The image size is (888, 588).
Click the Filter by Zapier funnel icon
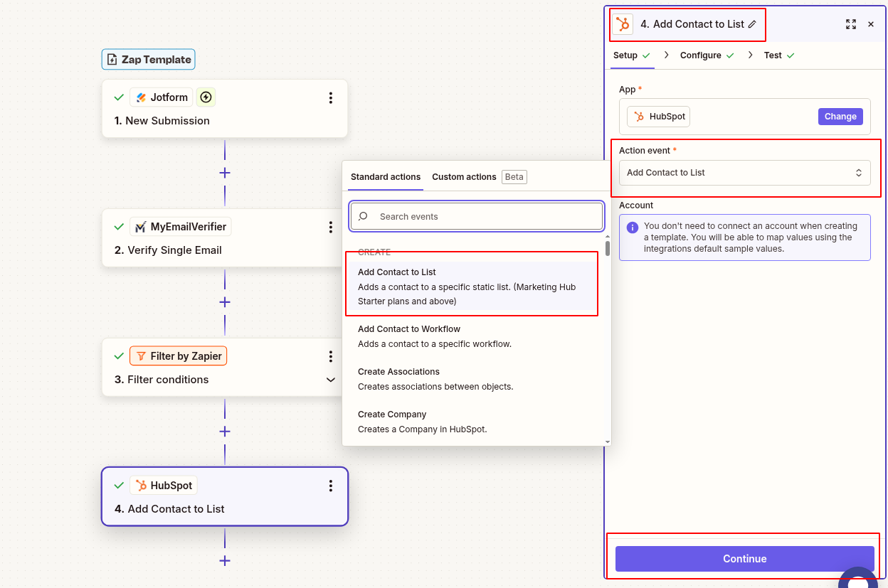[x=141, y=356]
